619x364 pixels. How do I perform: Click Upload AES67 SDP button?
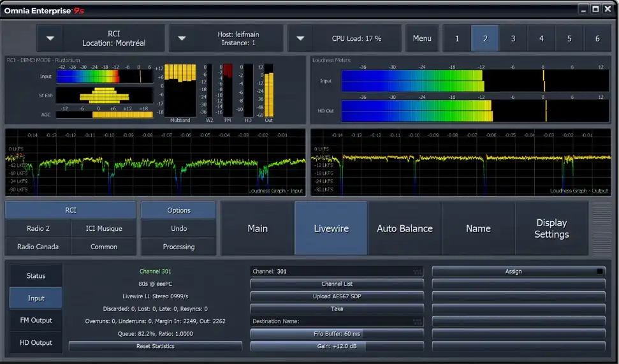point(337,296)
